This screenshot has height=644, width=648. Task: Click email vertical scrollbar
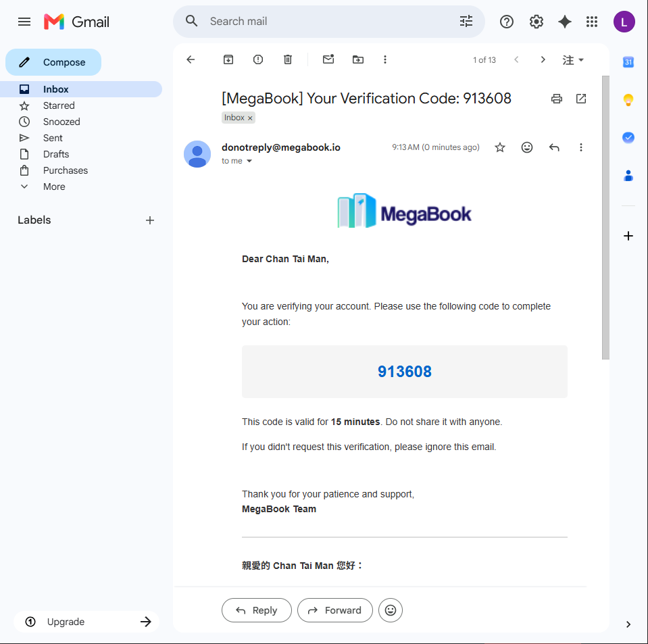coord(605,218)
